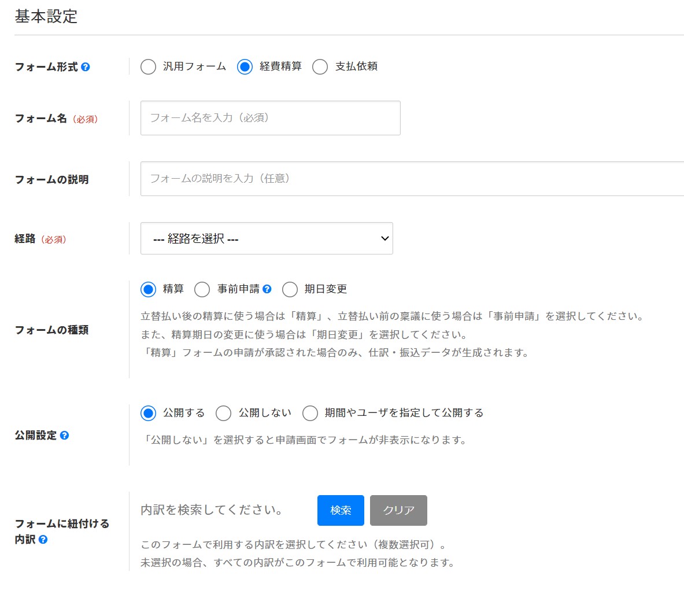Click the chevron arrow of 経路 select box
The height and width of the screenshot is (616, 684).
384,238
